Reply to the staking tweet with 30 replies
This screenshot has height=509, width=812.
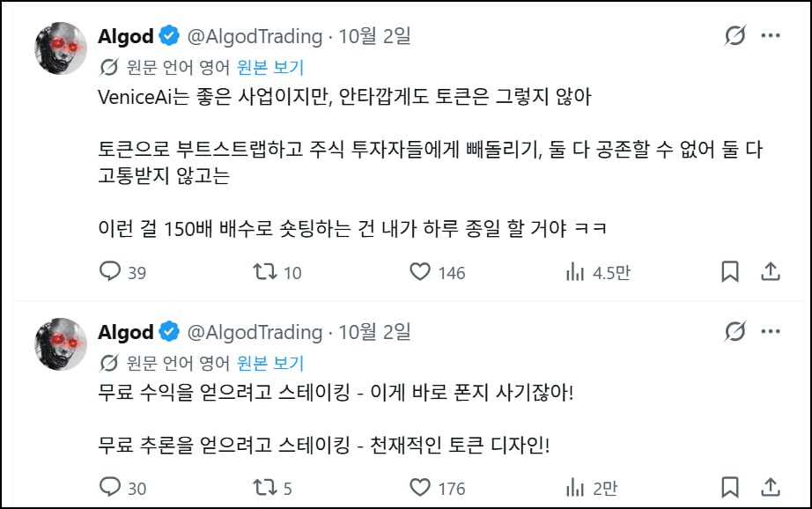pyautogui.click(x=122, y=488)
